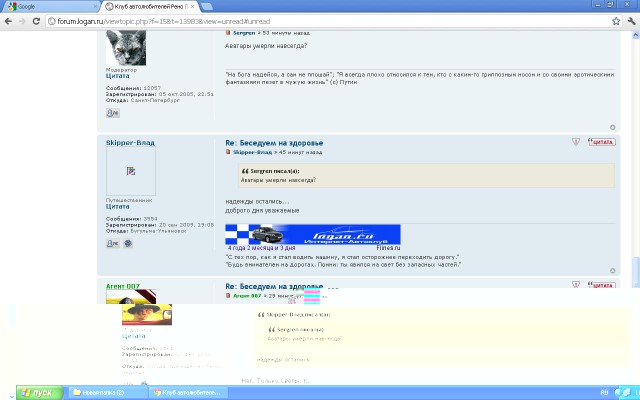640x400 pixels.
Task: Open the Chrome wrench settings menu
Action: 631,21
